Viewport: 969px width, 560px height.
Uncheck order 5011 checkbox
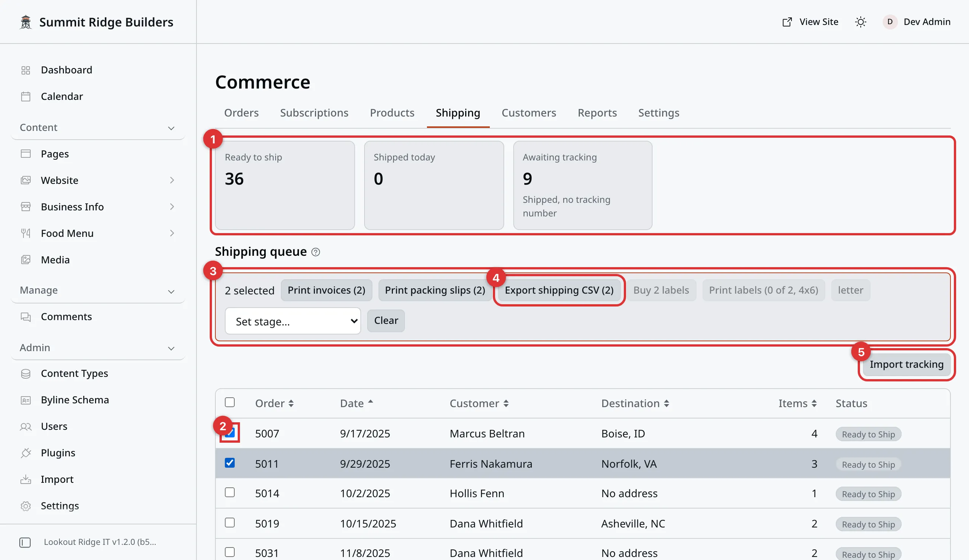pos(230,463)
